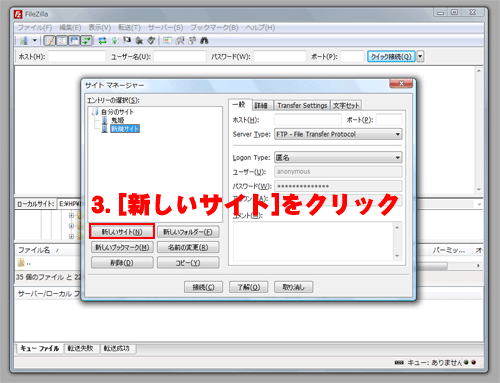Click the process queue toolbar icon
Image resolution: width=500 pixels, height=383 pixels.
pos(115,41)
